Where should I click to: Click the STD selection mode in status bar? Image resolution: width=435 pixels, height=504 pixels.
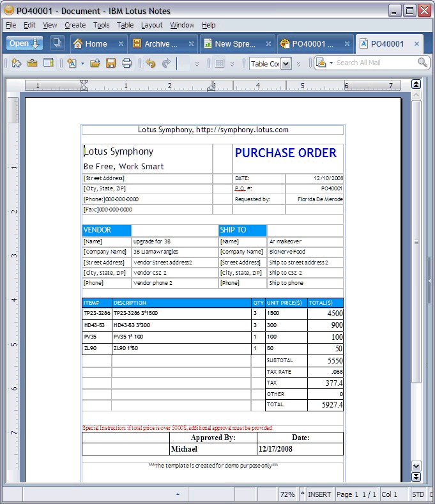(x=418, y=494)
